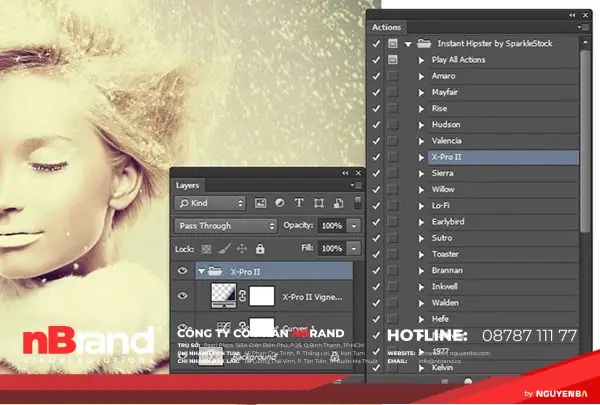Open the Kind filter dropdown

(x=210, y=203)
